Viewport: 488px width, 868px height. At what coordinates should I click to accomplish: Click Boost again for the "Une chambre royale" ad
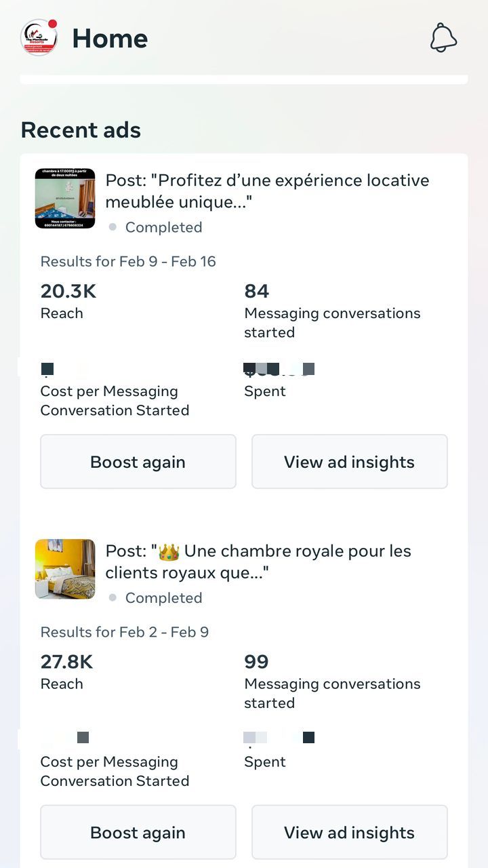(x=138, y=832)
